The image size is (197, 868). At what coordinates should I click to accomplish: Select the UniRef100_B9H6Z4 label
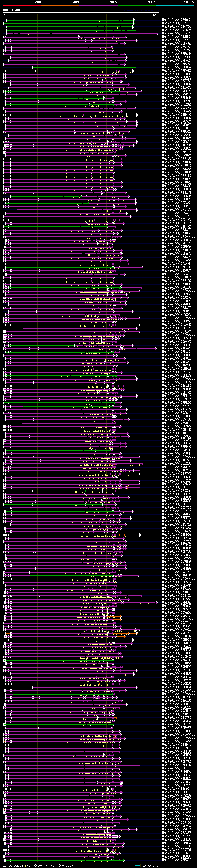[x=177, y=60]
